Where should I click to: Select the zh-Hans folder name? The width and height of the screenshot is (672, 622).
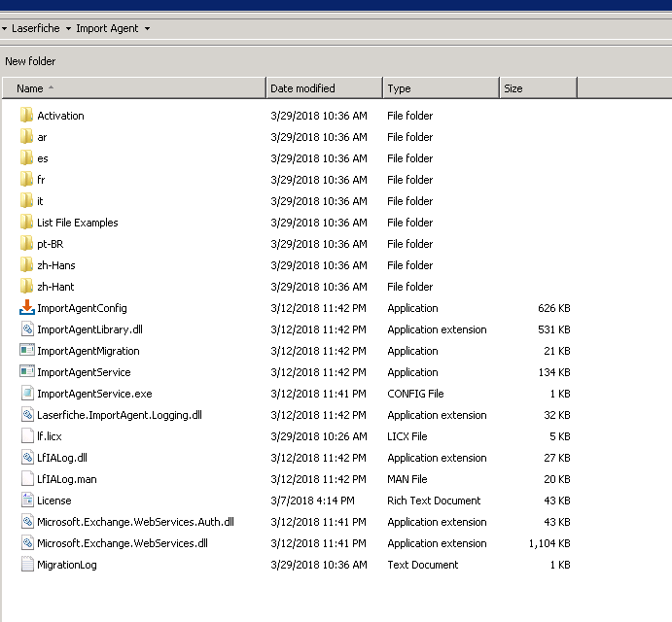[56, 265]
